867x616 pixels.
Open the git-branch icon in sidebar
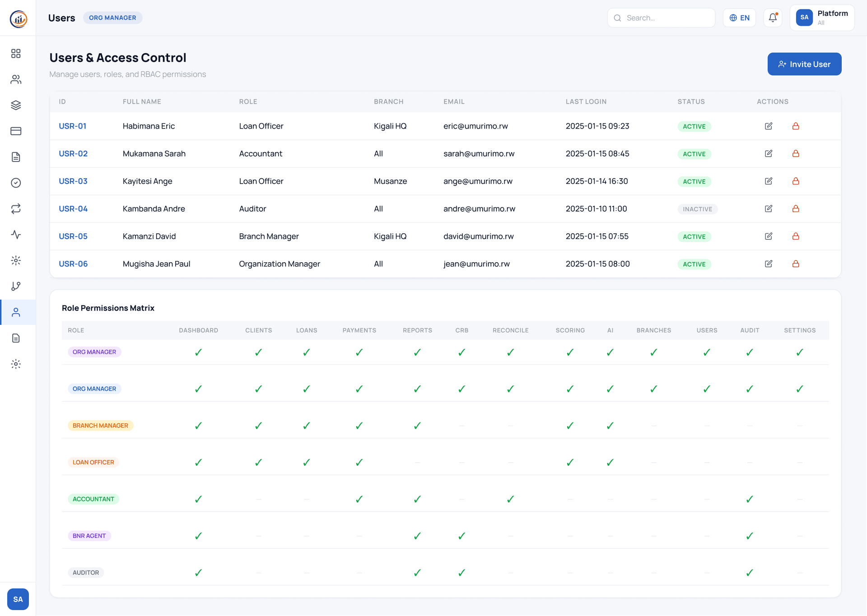click(16, 286)
